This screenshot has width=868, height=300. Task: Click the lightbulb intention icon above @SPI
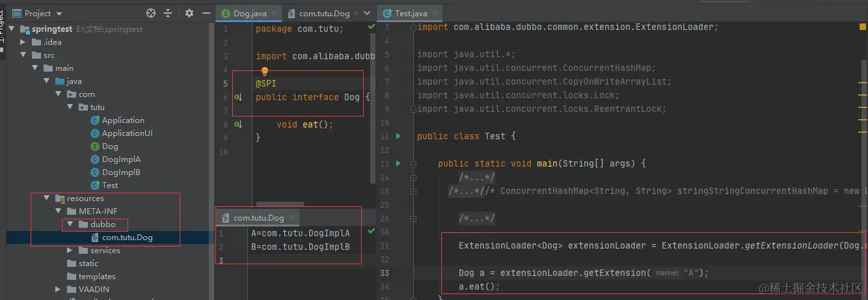pyautogui.click(x=265, y=71)
